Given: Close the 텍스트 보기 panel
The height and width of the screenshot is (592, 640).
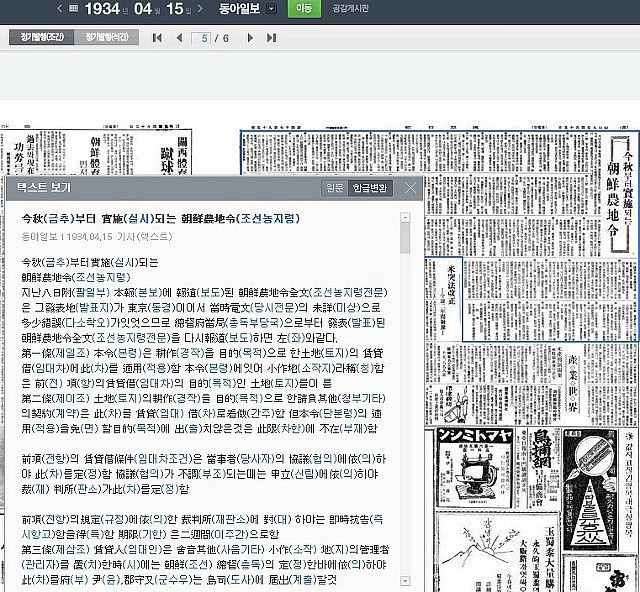Looking at the screenshot, I should 410,188.
